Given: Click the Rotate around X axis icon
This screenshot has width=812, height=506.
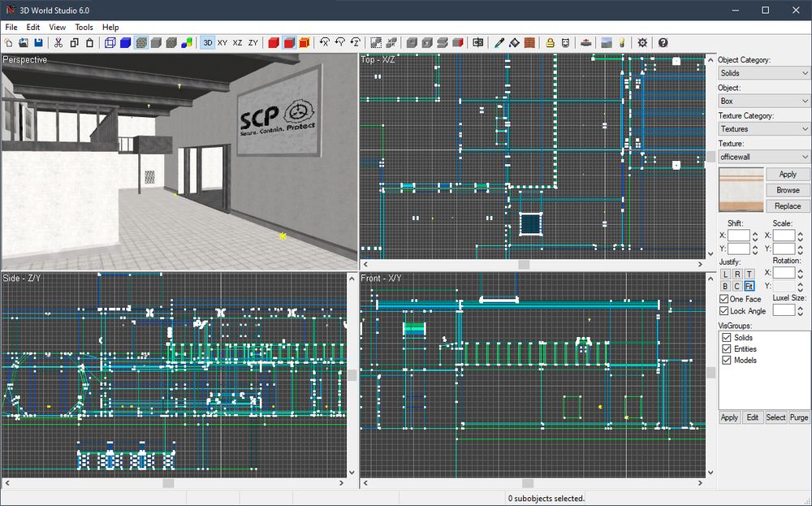Looking at the screenshot, I should [x=325, y=42].
